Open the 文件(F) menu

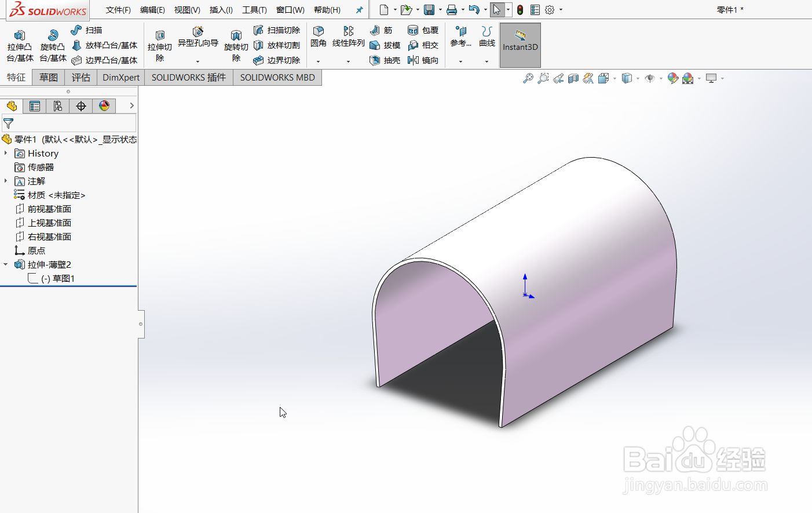(x=118, y=10)
